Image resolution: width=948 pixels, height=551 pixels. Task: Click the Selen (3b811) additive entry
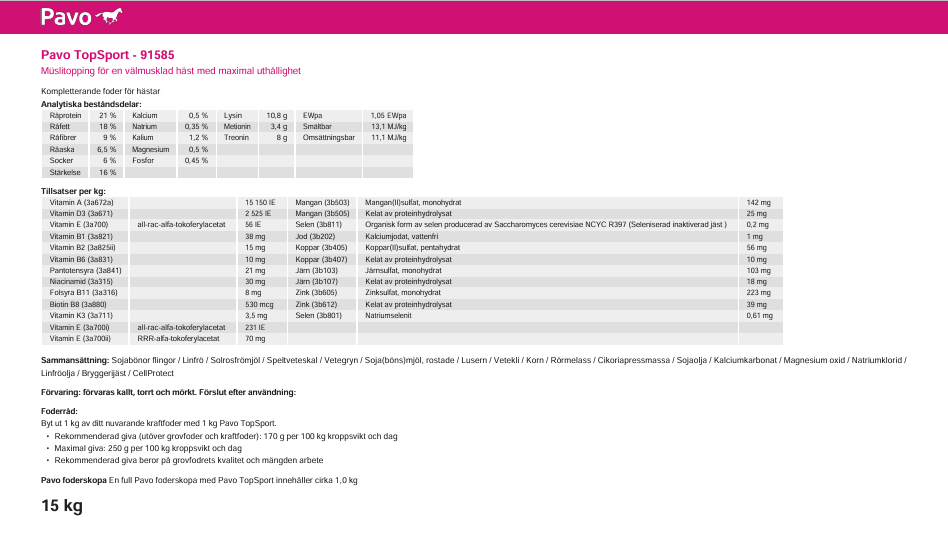click(318, 225)
